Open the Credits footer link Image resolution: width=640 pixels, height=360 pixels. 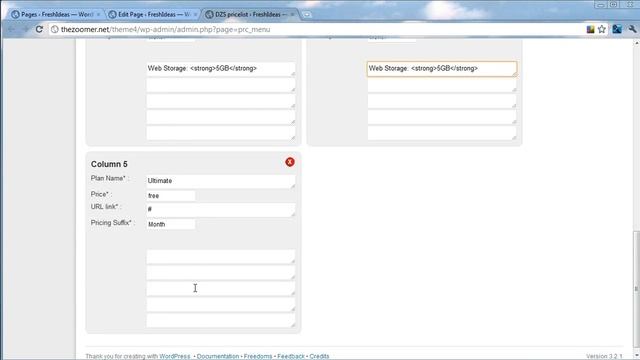319,356
